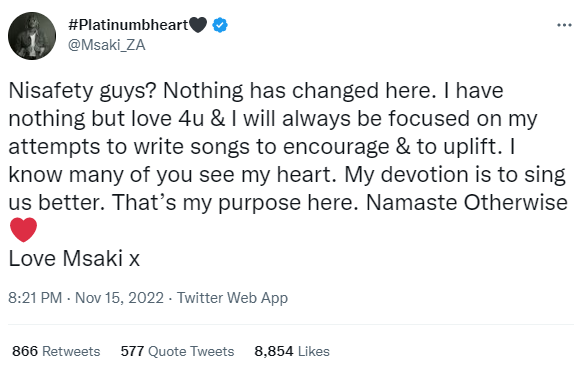This screenshot has height=365, width=585.
Task: Click the sentence 'My devotion is to sing'
Action: pyautogui.click(x=455, y=175)
